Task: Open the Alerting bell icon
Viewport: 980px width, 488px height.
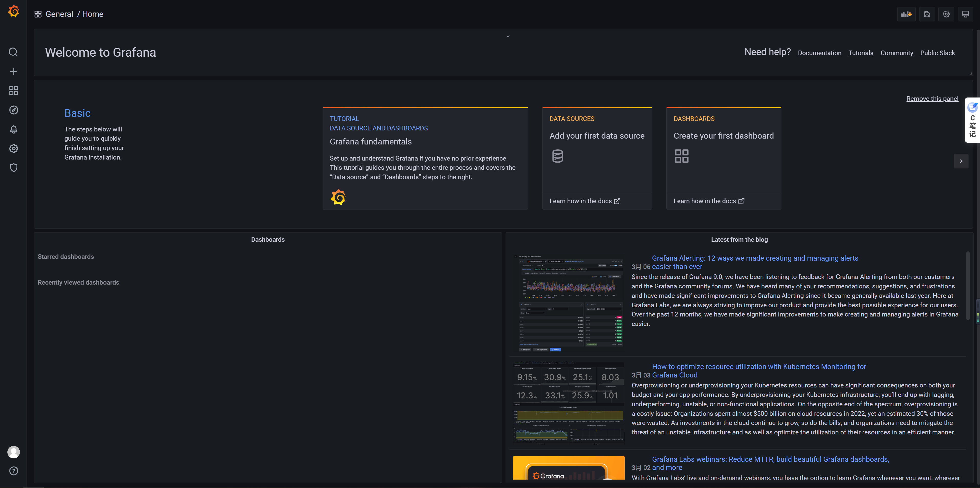Action: click(x=13, y=129)
